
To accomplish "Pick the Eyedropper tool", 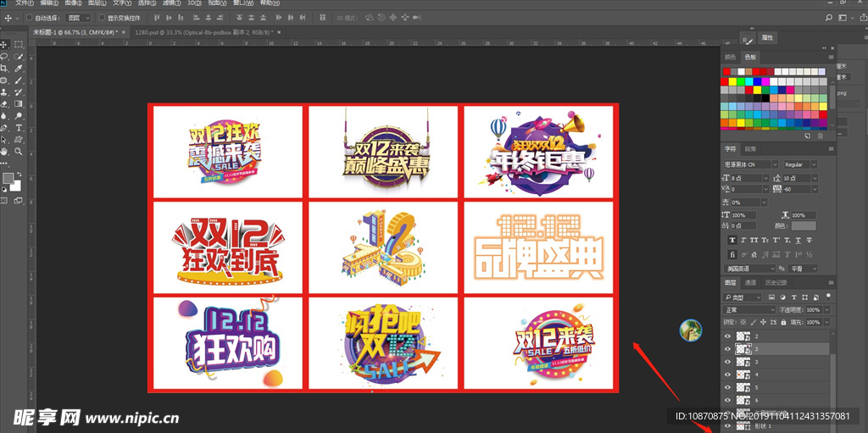I will coord(19,68).
